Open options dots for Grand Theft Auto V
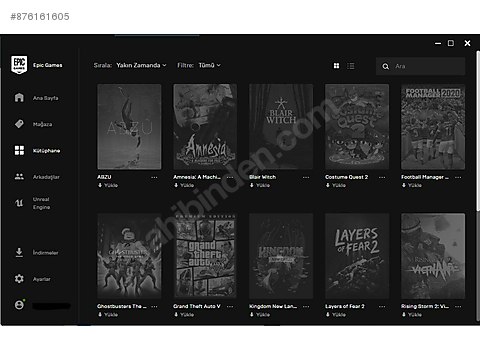The image size is (480, 360). (230, 306)
